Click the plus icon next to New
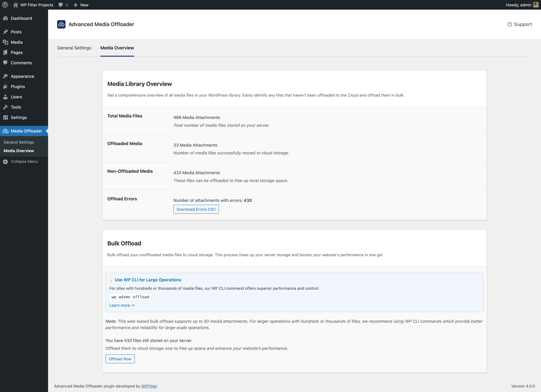The image size is (541, 392). tap(76, 5)
